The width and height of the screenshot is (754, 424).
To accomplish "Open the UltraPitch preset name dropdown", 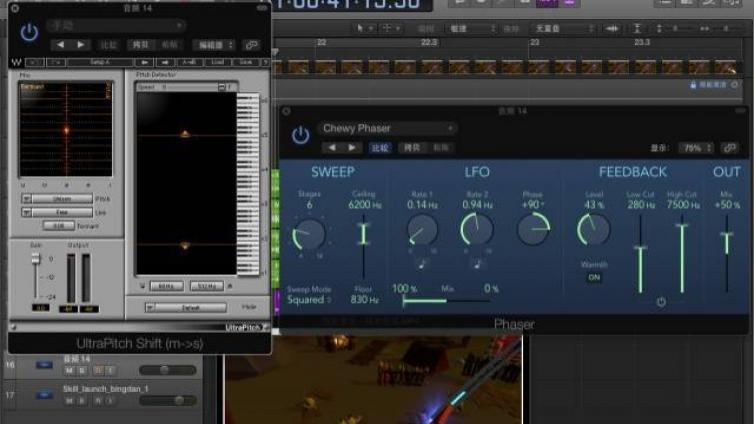I will point(116,25).
